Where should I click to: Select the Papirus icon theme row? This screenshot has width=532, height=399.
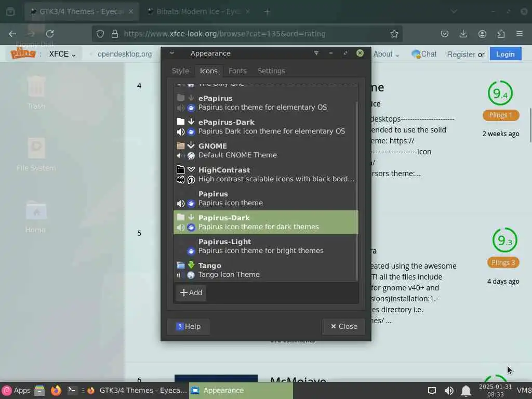coord(265,198)
